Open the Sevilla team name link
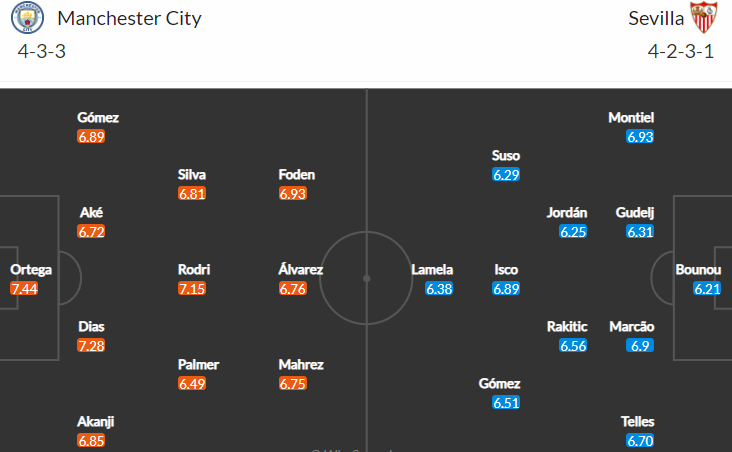 pyautogui.click(x=656, y=19)
